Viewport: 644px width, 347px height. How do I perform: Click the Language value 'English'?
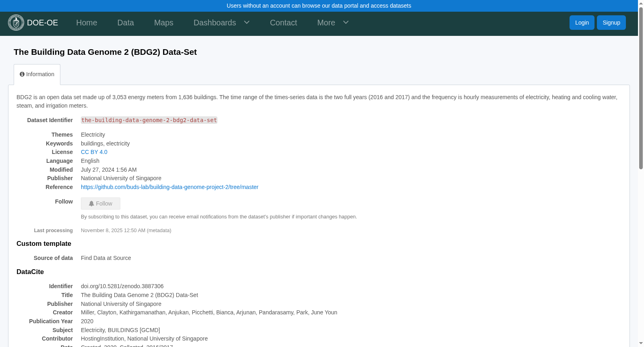(x=90, y=161)
